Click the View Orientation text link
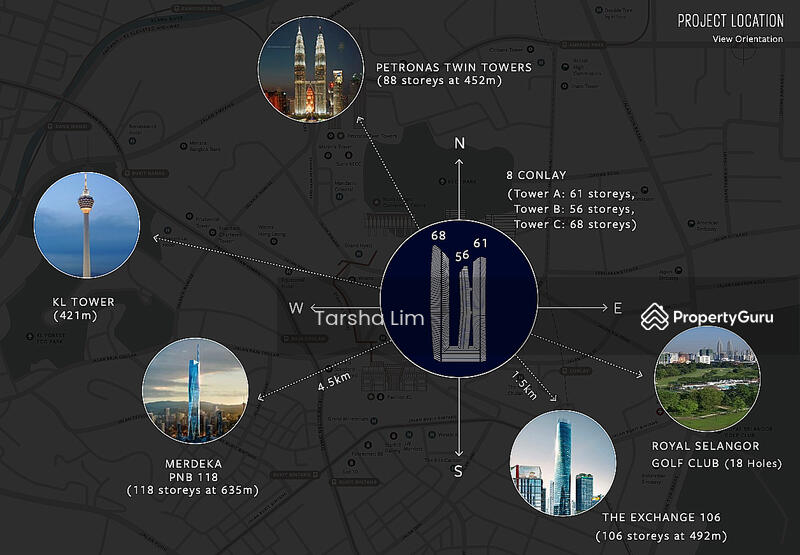 pos(747,39)
